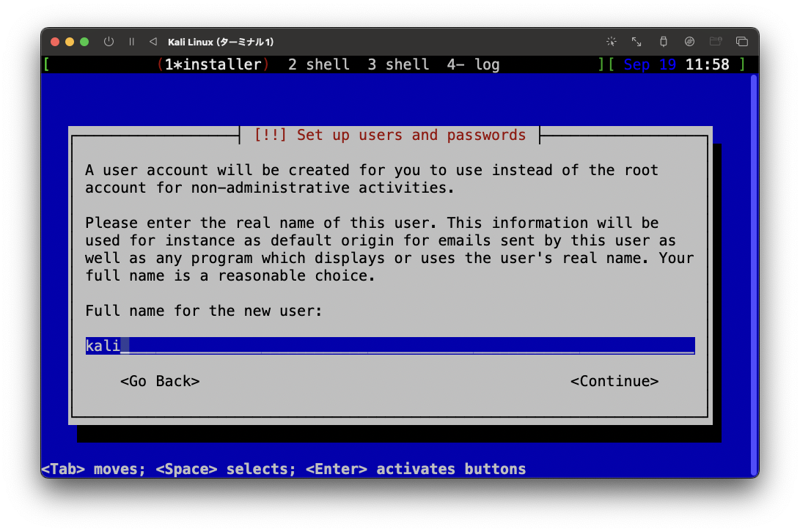Click the '11:58' clock in the status bar

coord(708,64)
